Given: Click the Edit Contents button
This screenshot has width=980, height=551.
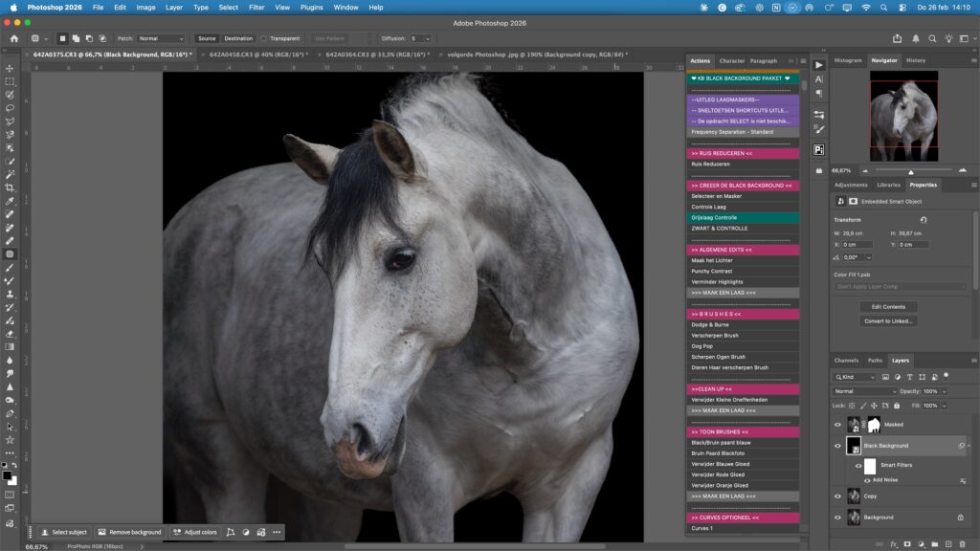Looking at the screenshot, I should [888, 307].
